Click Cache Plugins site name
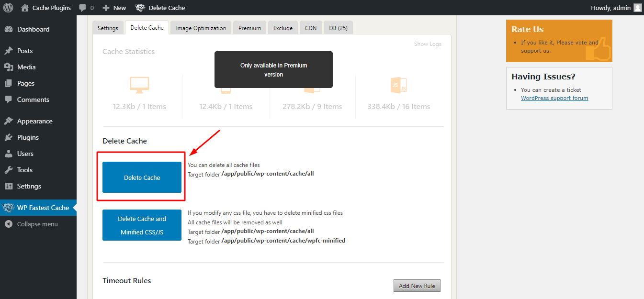644x299 pixels. [x=52, y=8]
